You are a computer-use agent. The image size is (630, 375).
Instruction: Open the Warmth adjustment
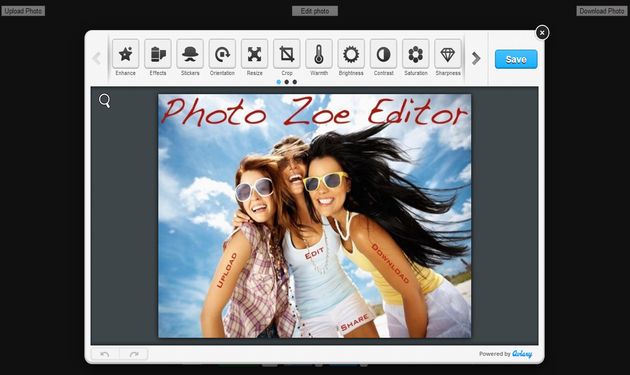[319, 54]
